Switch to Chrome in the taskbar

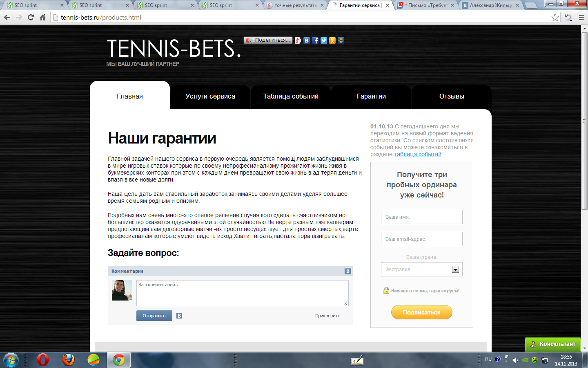(x=119, y=360)
